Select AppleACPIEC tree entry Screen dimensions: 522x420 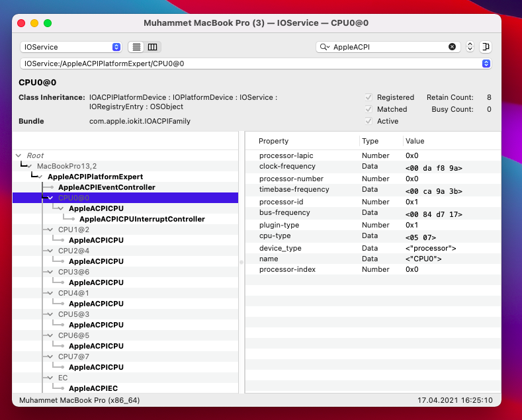[x=93, y=388]
